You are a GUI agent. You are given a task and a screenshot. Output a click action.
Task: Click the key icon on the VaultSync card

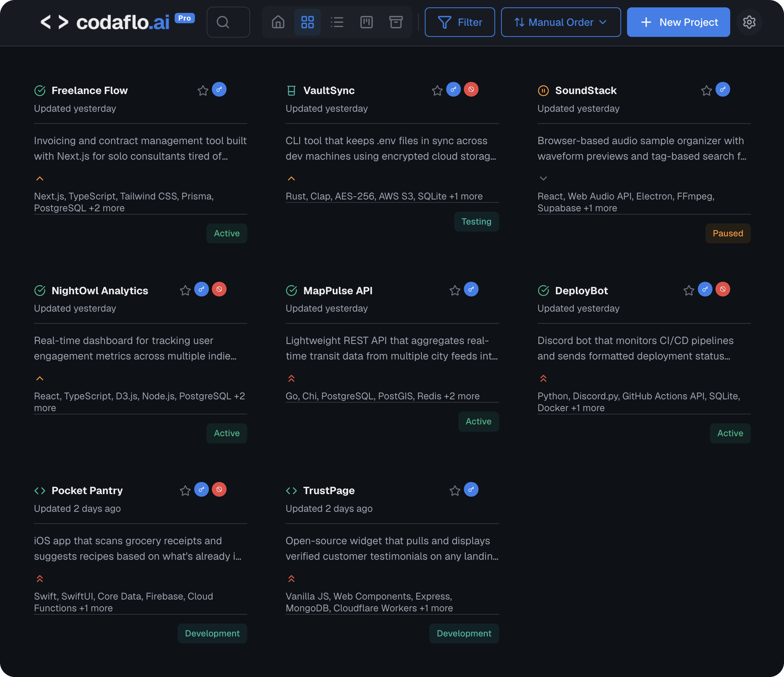click(x=454, y=89)
